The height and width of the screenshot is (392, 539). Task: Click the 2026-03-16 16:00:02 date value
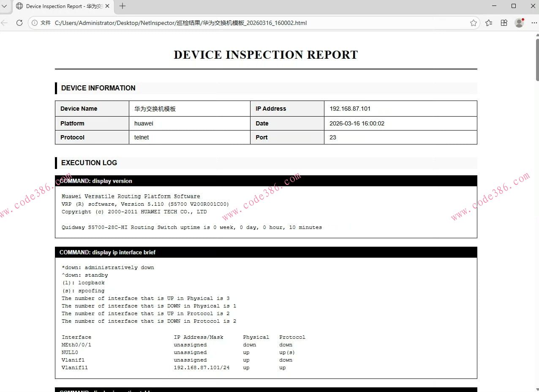coord(357,123)
